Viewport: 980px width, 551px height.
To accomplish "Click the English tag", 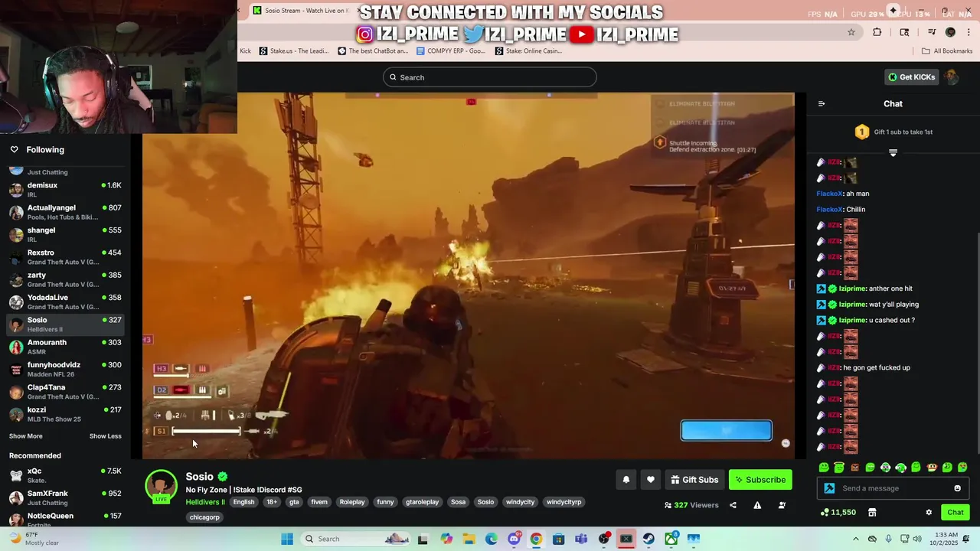I will (243, 502).
